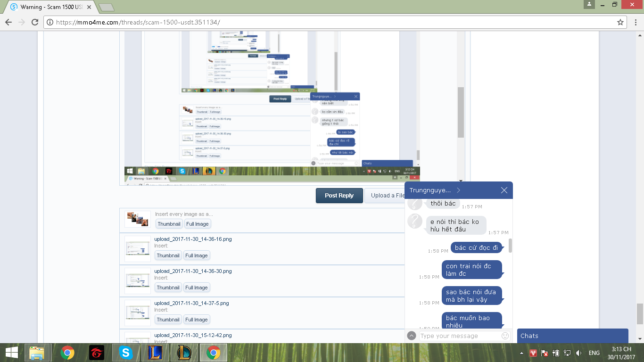Open the Trungnguye... chat header name

coord(430,190)
